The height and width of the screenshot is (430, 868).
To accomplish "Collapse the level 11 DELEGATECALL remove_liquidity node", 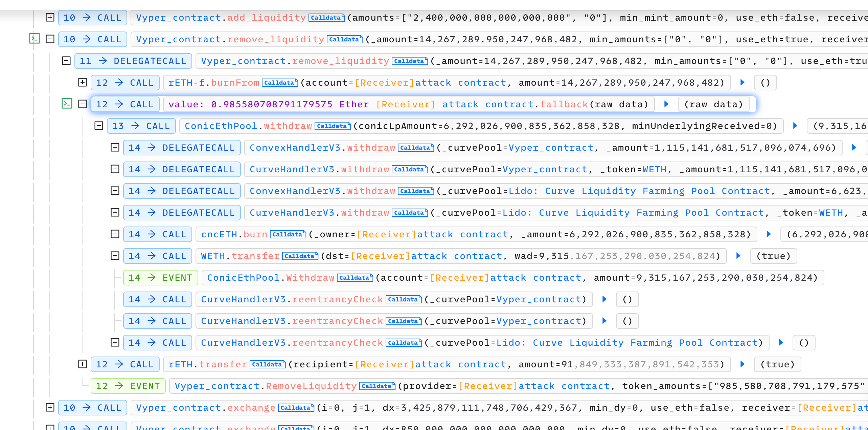I will click(x=66, y=61).
